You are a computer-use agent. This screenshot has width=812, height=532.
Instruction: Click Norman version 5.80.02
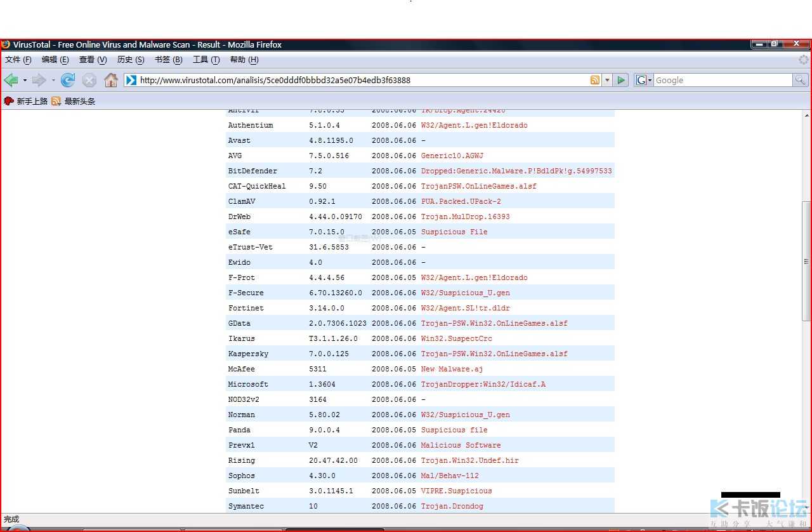[324, 415]
